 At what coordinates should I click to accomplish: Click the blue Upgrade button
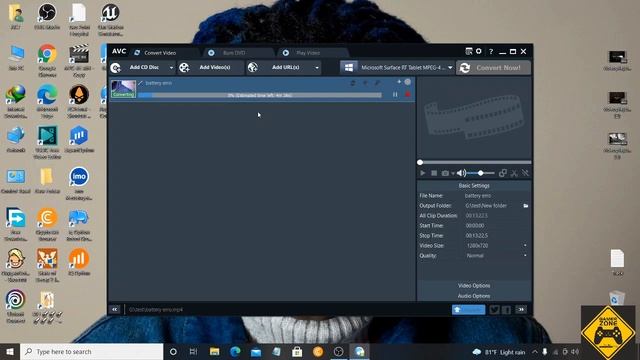pos(469,310)
